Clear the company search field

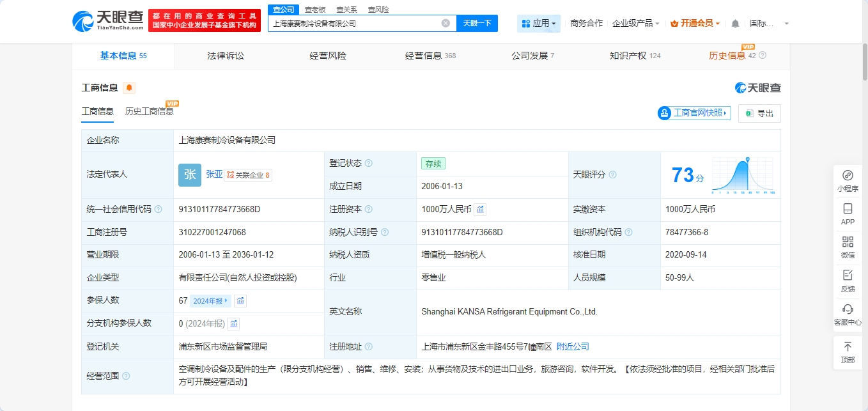[x=446, y=24]
